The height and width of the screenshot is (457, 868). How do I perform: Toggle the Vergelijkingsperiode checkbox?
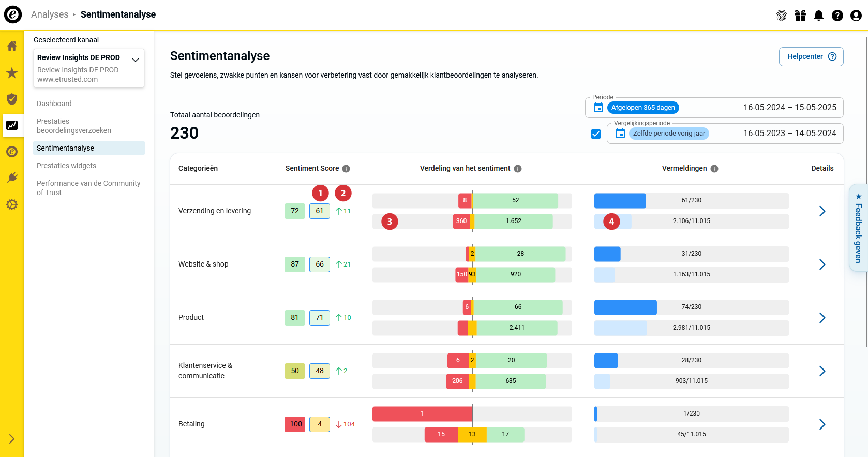click(x=596, y=134)
